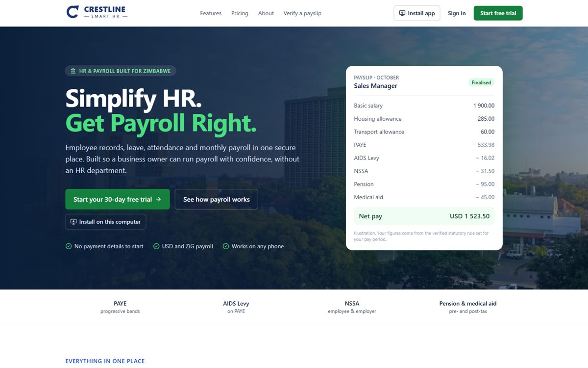Click the Medical aid deduction value 45.00

485,197
